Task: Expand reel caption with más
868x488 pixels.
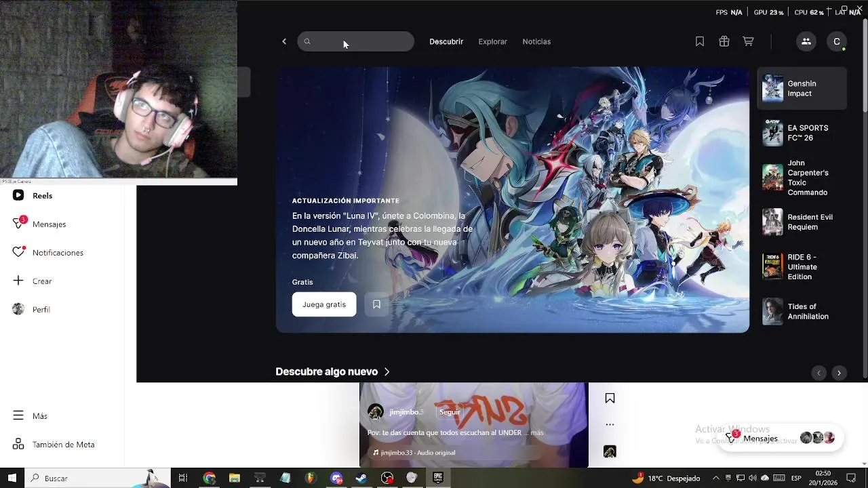Action: click(x=537, y=432)
